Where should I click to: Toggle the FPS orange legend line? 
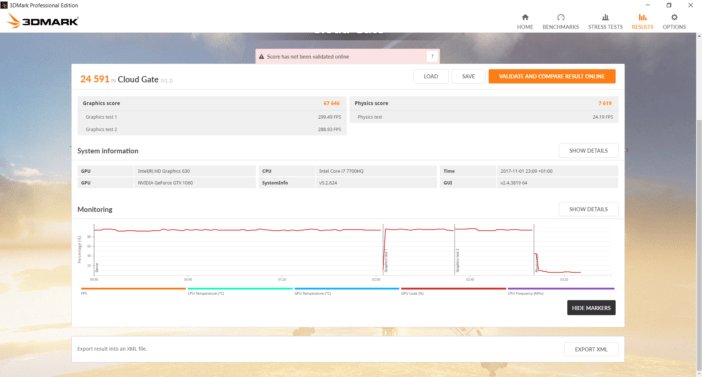[x=133, y=289]
